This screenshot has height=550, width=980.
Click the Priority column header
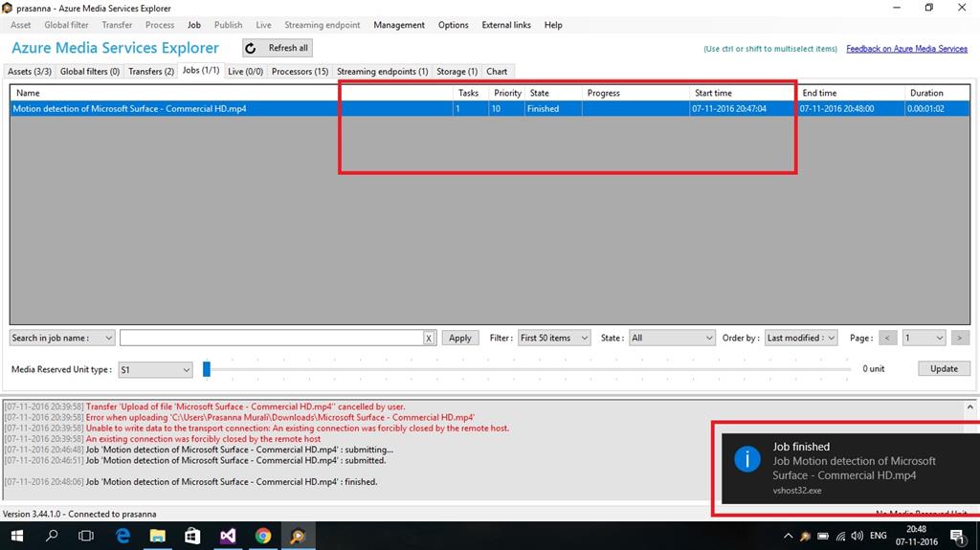pos(506,93)
